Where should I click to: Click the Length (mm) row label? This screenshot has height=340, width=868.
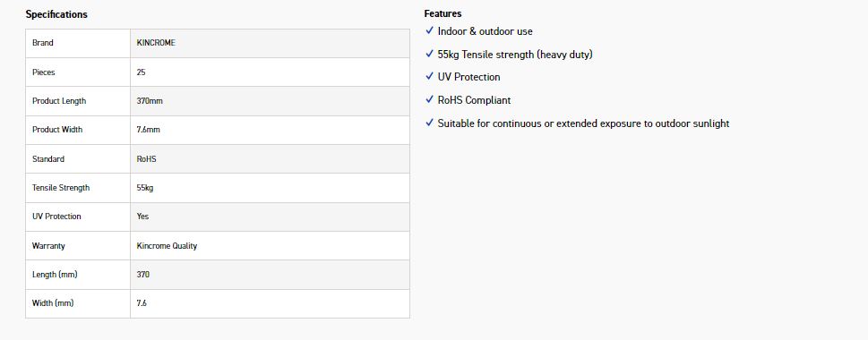[55, 275]
